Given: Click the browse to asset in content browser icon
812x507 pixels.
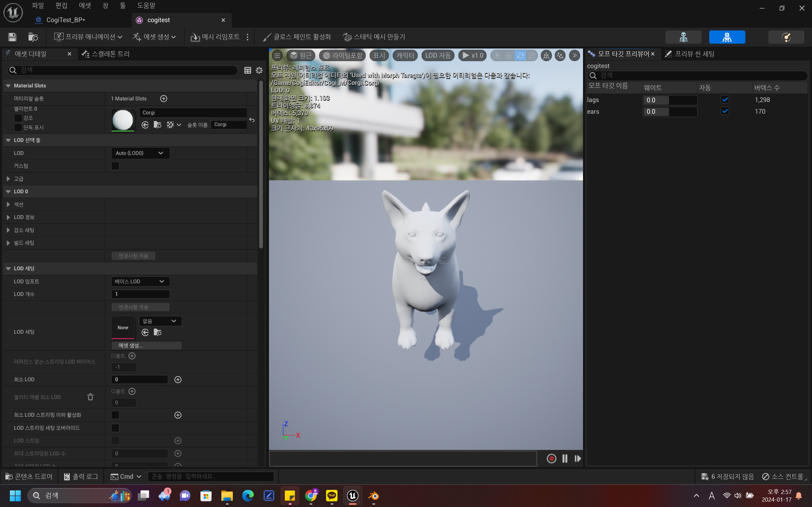Looking at the screenshot, I should pos(33,37).
